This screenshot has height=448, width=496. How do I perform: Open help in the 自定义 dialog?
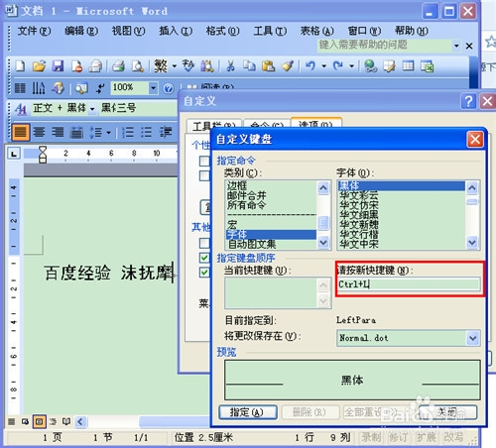468,101
